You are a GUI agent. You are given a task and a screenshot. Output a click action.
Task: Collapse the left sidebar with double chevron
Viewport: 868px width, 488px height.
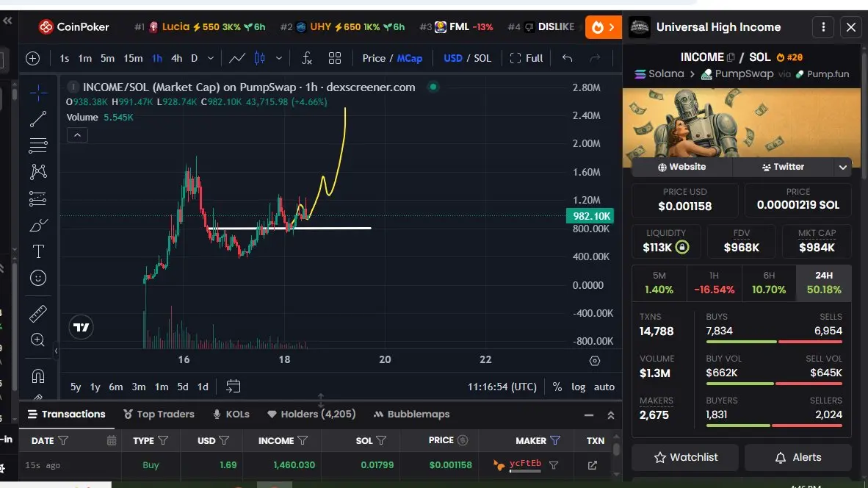(8, 21)
